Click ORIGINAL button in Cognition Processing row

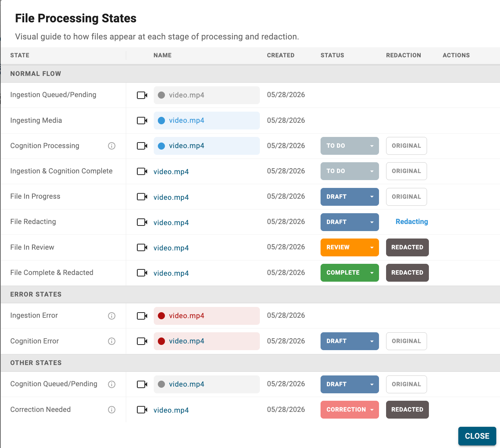coord(406,146)
